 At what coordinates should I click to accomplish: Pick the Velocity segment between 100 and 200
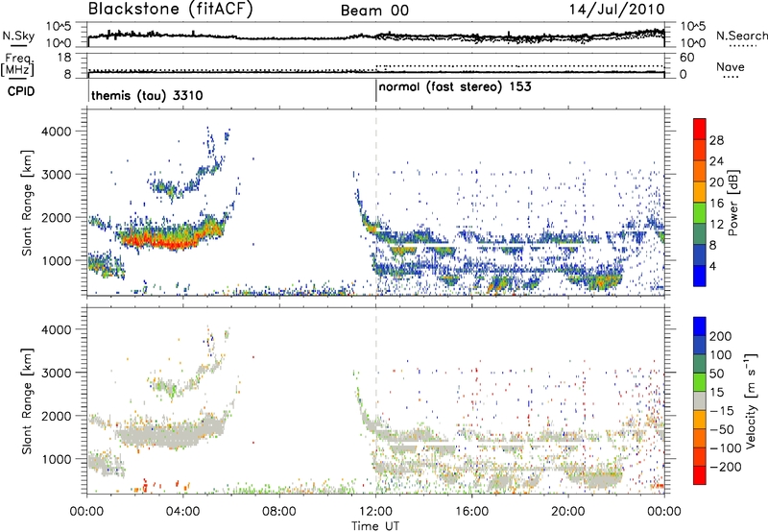(x=700, y=346)
